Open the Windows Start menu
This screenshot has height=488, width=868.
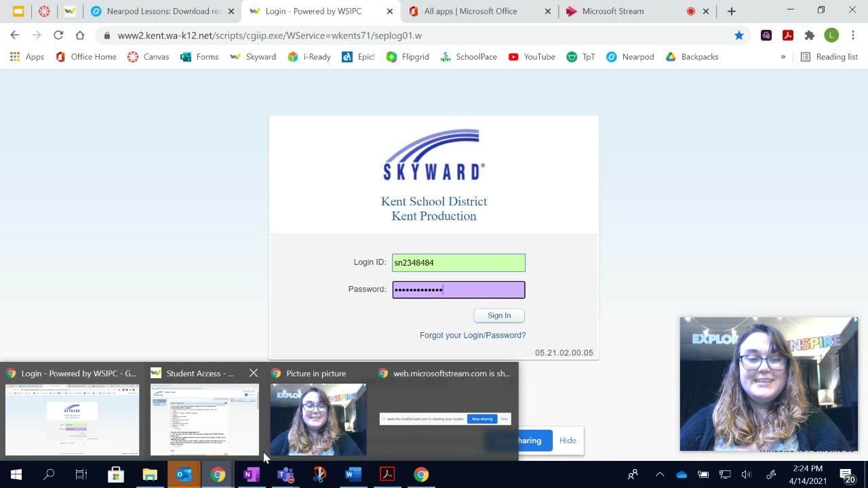tap(16, 474)
